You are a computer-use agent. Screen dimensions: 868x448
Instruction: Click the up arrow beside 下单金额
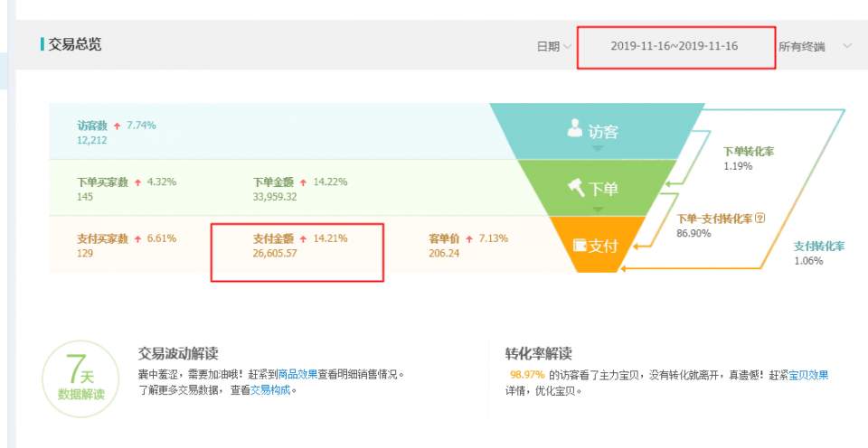303,182
